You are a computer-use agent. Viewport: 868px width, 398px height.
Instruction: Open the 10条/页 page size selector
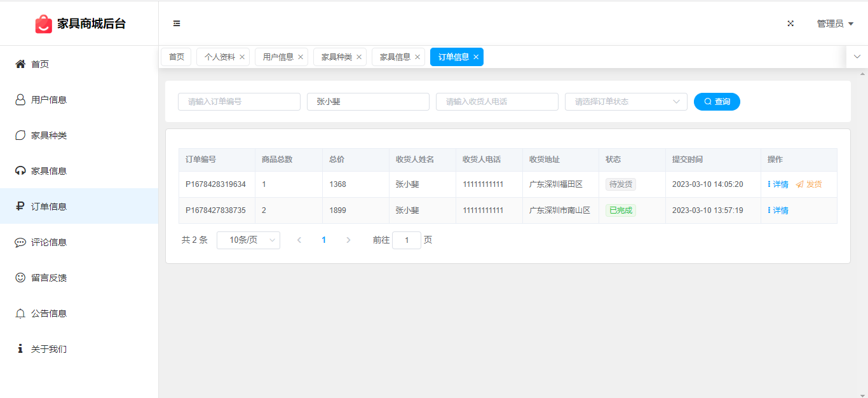[248, 240]
